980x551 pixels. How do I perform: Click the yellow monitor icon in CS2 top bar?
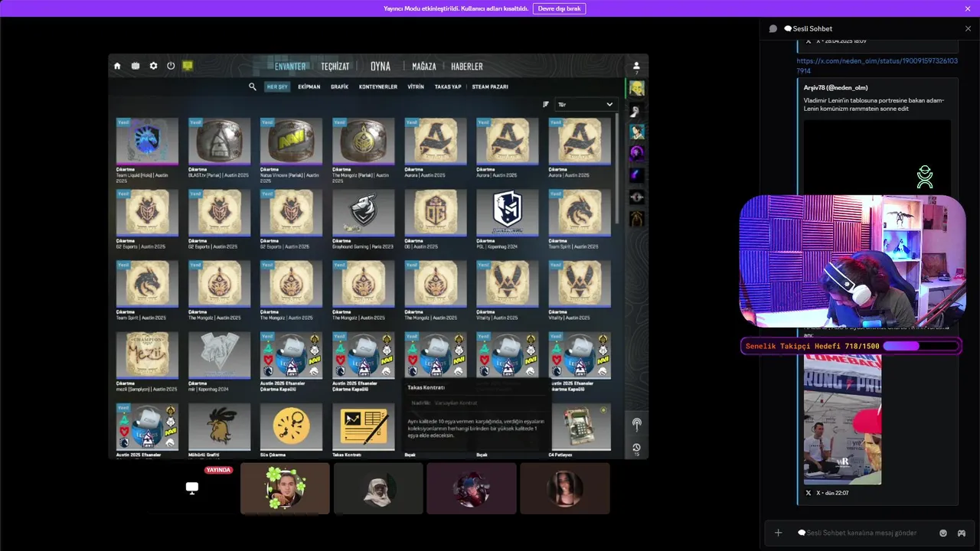tap(188, 66)
